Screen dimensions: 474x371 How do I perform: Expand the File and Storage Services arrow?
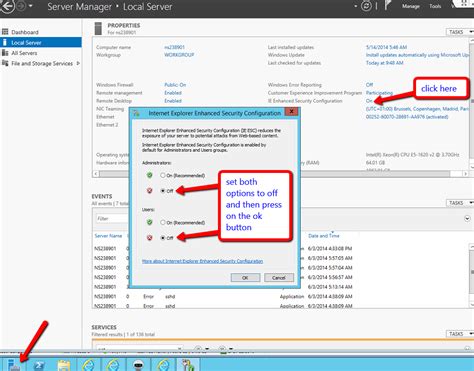pyautogui.click(x=78, y=63)
